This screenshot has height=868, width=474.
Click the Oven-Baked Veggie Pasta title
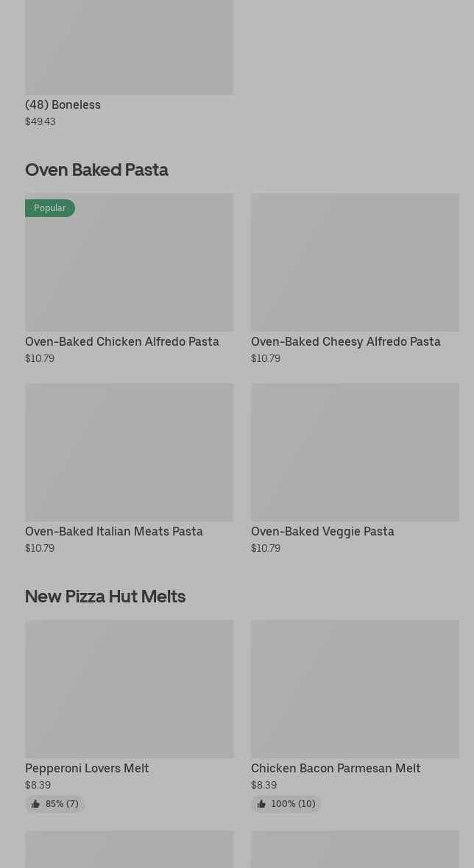click(x=322, y=531)
